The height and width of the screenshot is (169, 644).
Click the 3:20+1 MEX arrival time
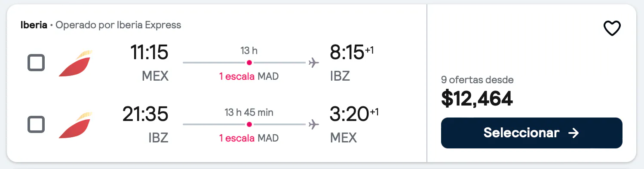coord(354,115)
